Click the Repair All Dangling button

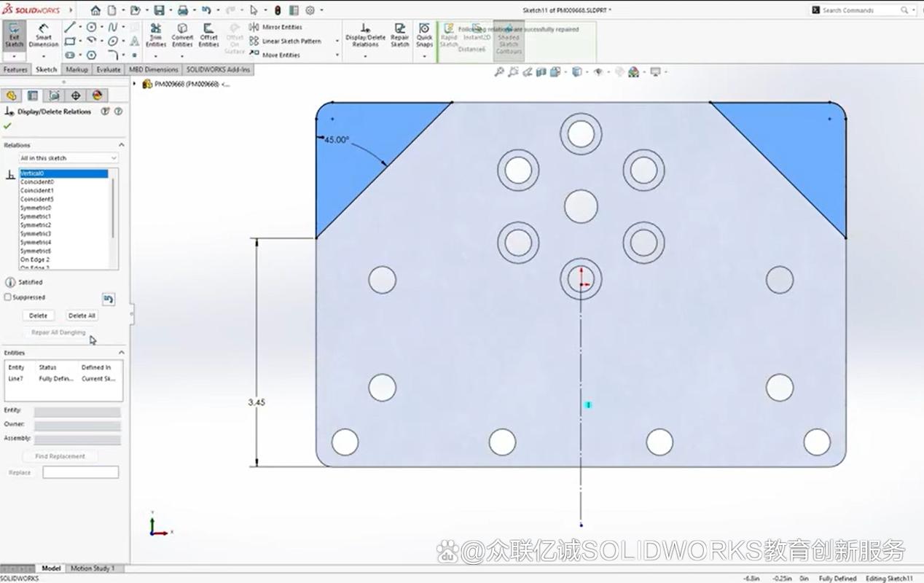(x=60, y=332)
